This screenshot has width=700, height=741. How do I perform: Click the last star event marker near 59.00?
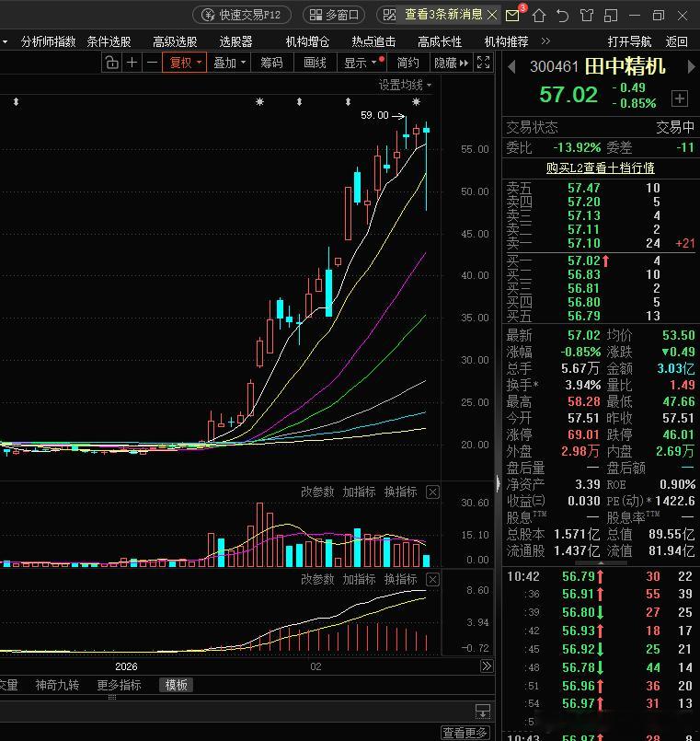pos(416,101)
